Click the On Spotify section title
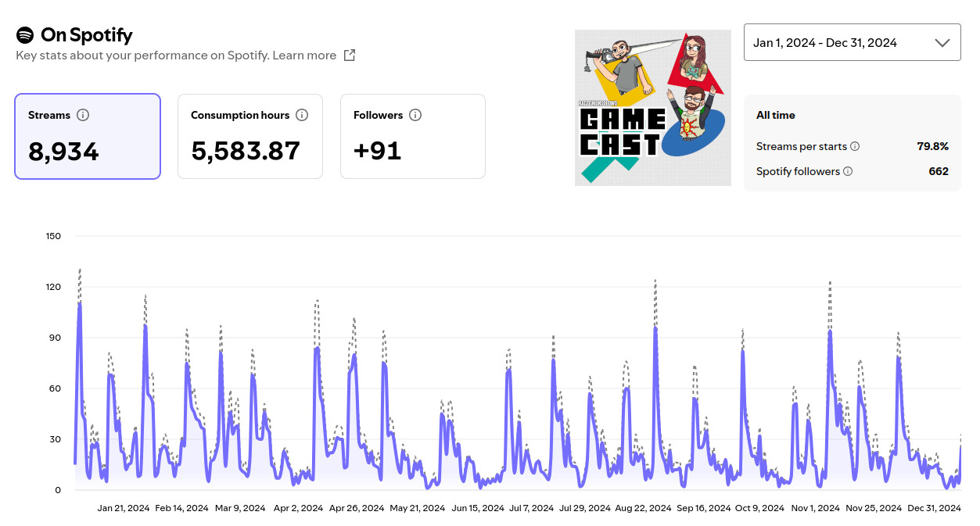980x526 pixels. (x=86, y=35)
